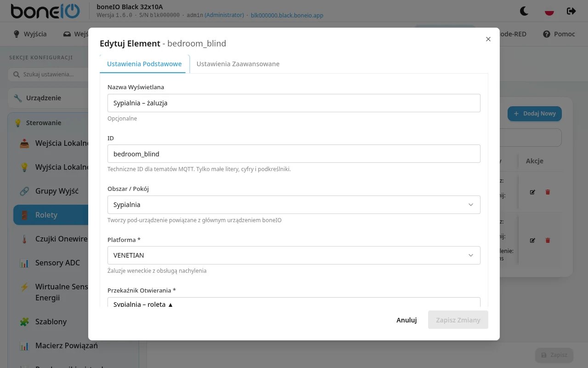The height and width of the screenshot is (368, 588).
Task: Click the Macierz Powiązań chart icon
Action: tap(24, 345)
